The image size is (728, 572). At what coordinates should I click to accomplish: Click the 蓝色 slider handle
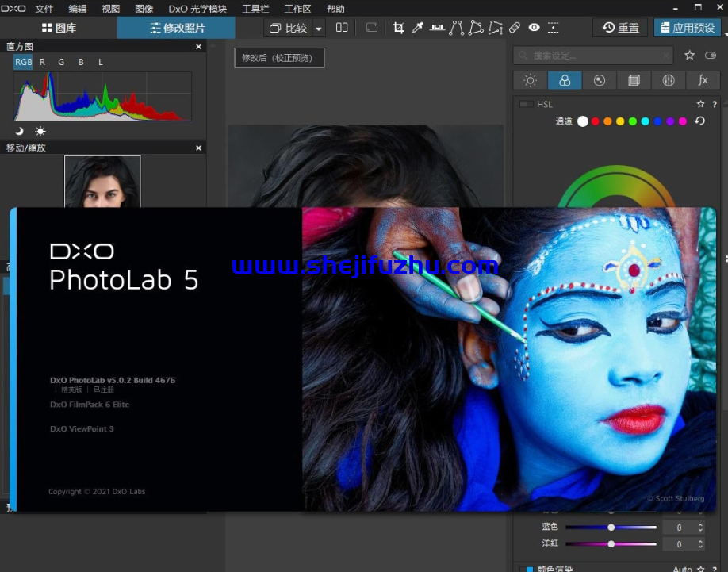[611, 528]
